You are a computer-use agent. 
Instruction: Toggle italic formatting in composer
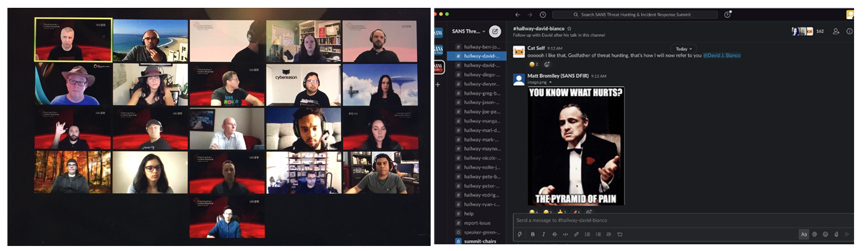(543, 234)
